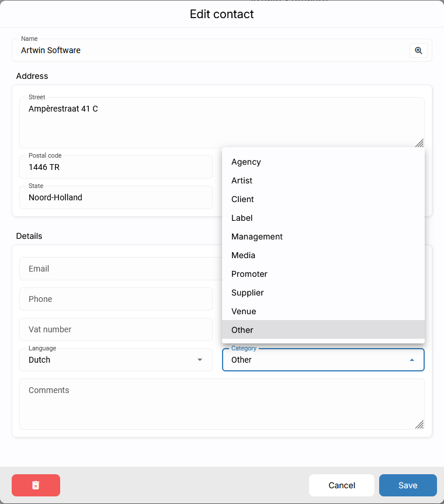This screenshot has height=504, width=444.
Task: Choose Artist category option
Action: pos(242,180)
